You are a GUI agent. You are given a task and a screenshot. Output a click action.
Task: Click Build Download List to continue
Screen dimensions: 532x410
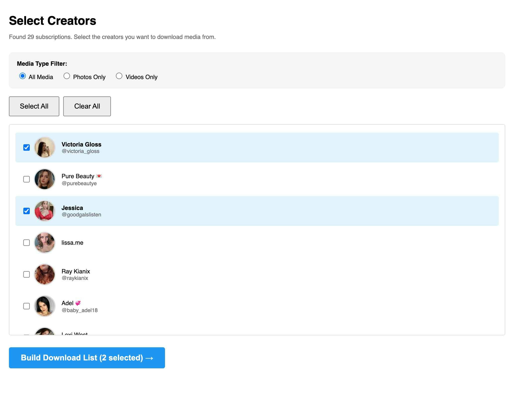pos(87,358)
